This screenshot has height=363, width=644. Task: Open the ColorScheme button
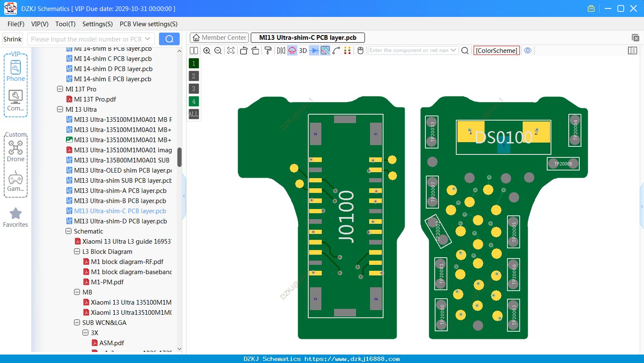pyautogui.click(x=496, y=51)
